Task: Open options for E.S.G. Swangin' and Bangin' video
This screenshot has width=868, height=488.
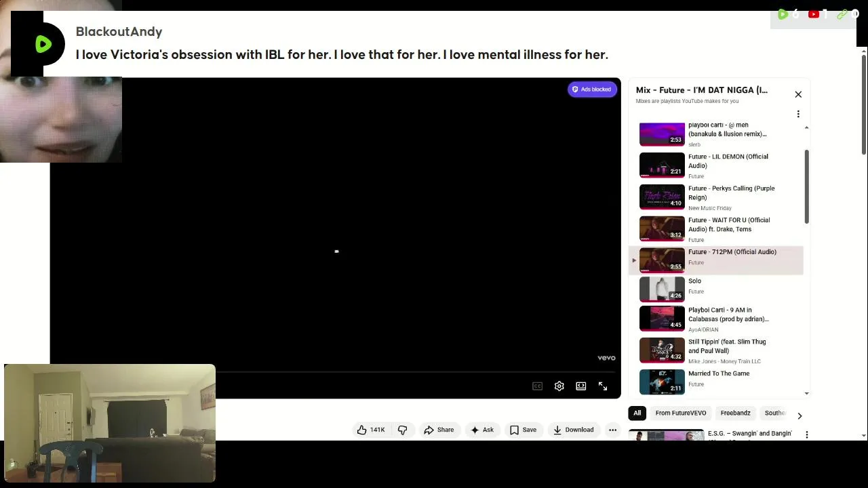Action: tap(807, 434)
